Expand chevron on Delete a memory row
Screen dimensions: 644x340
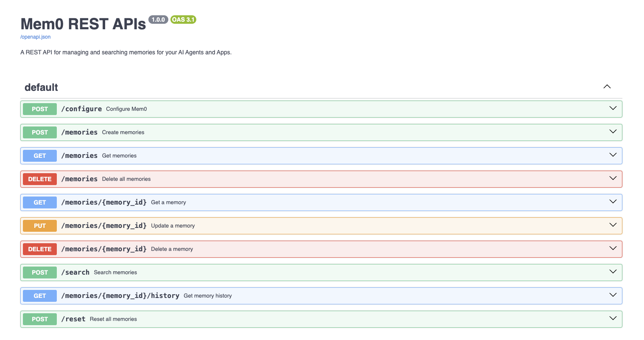pos(613,248)
